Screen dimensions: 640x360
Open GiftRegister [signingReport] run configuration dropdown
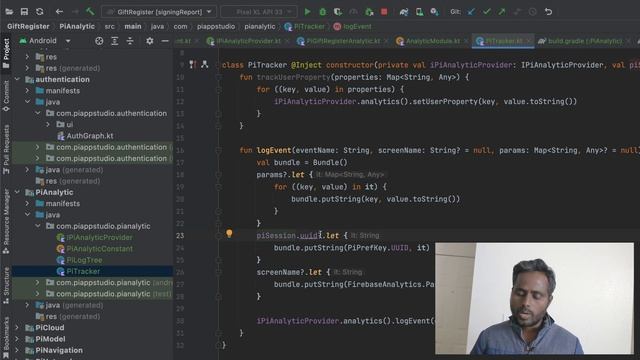[159, 12]
